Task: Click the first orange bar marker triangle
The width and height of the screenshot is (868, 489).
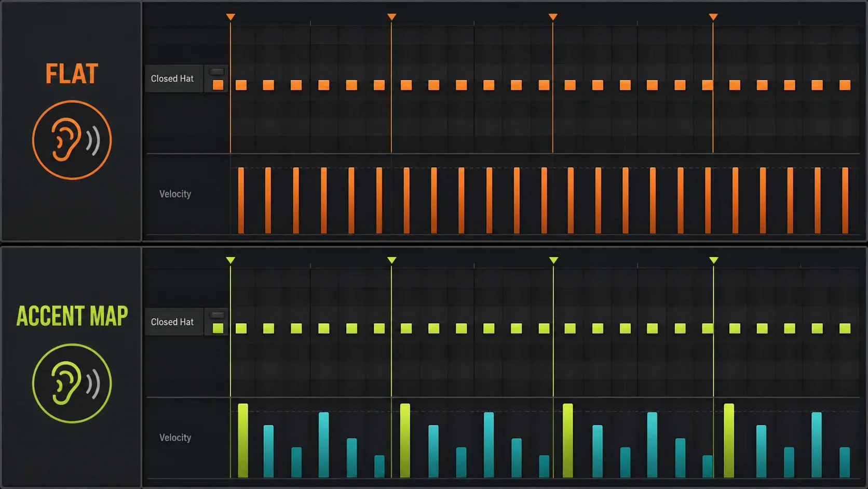Action: [x=230, y=17]
